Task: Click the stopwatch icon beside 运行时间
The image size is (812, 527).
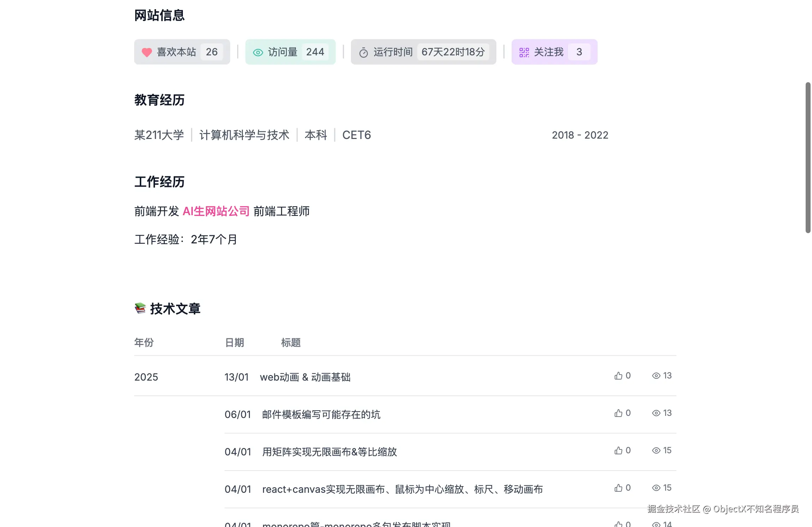Action: pos(363,53)
